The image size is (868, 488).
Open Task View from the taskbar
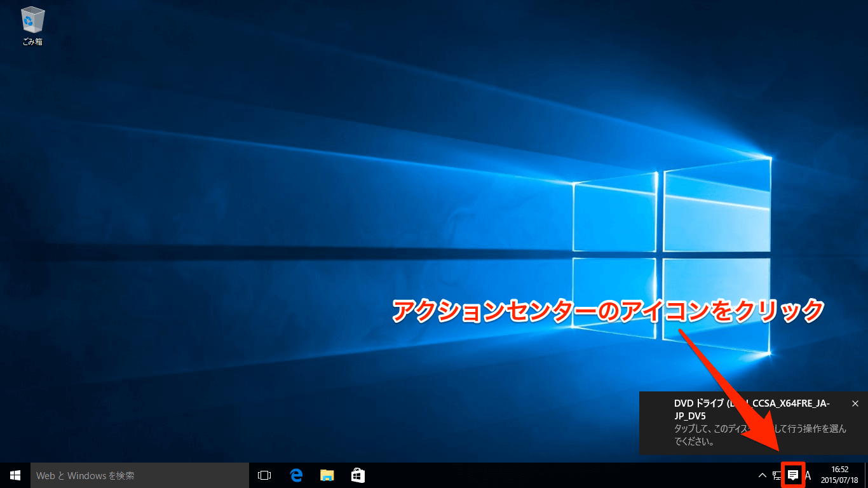click(x=264, y=475)
